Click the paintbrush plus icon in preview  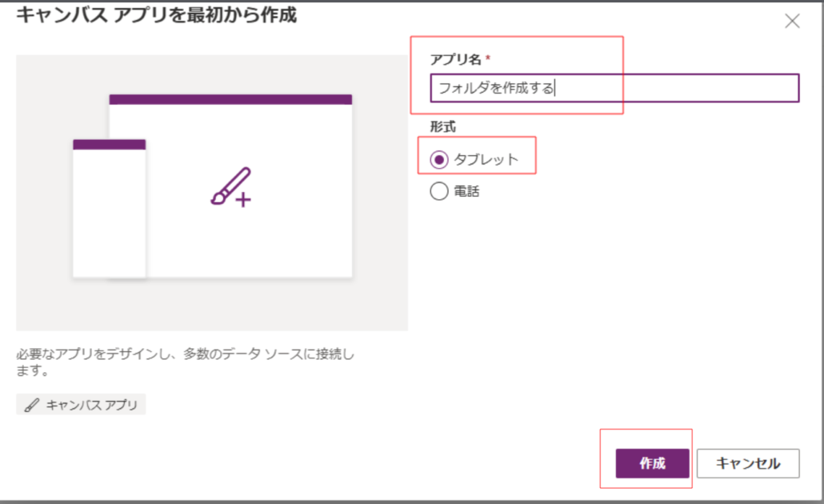pyautogui.click(x=231, y=187)
